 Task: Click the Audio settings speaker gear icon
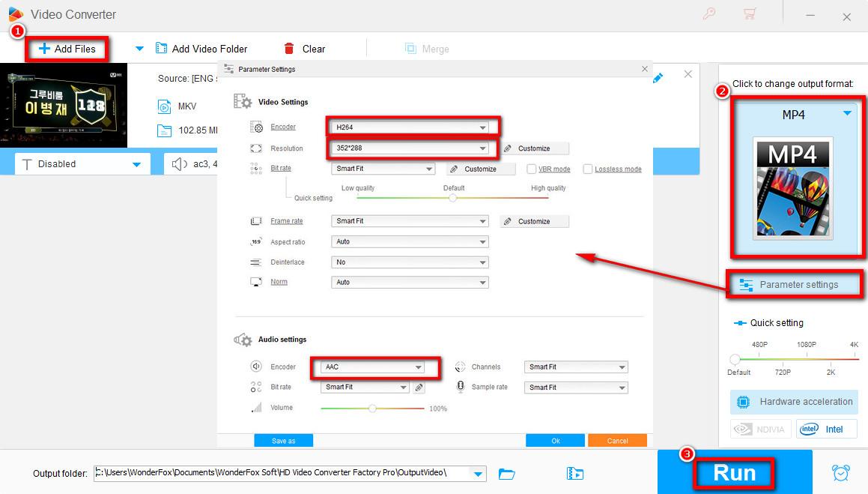[243, 340]
